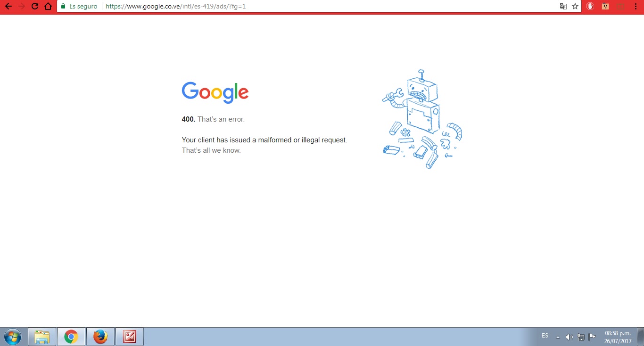This screenshot has height=346, width=644.
Task: Go back to the previous page
Action: (x=8, y=7)
